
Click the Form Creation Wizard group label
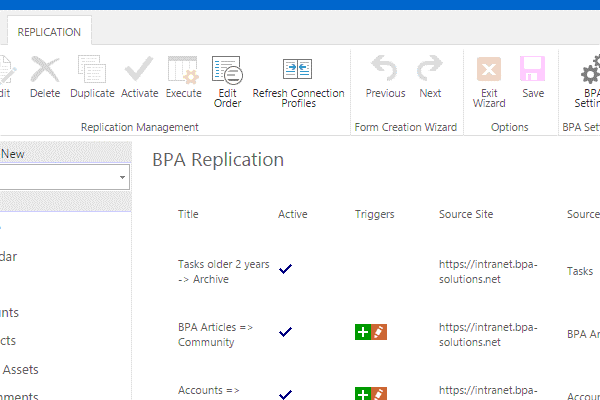pos(406,127)
